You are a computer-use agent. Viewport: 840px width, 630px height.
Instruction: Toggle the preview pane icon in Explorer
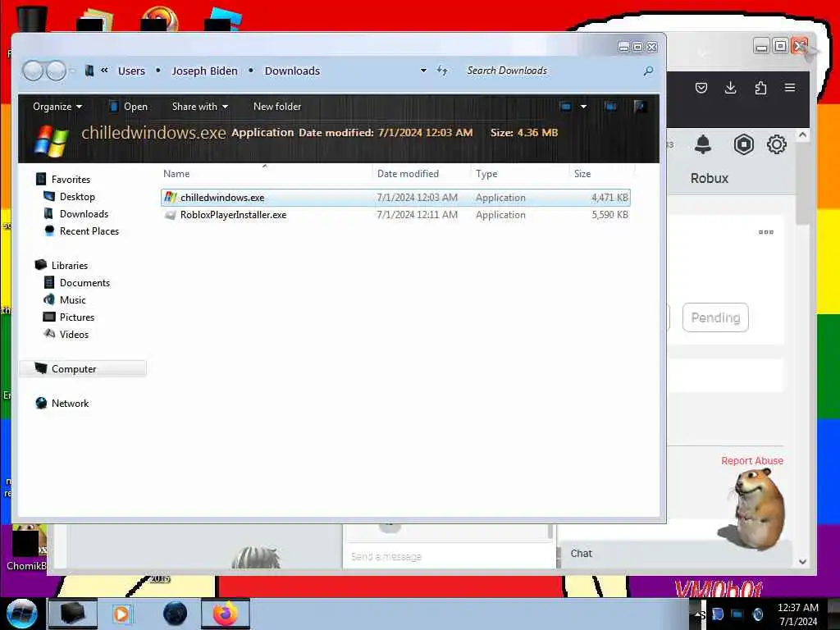(610, 107)
